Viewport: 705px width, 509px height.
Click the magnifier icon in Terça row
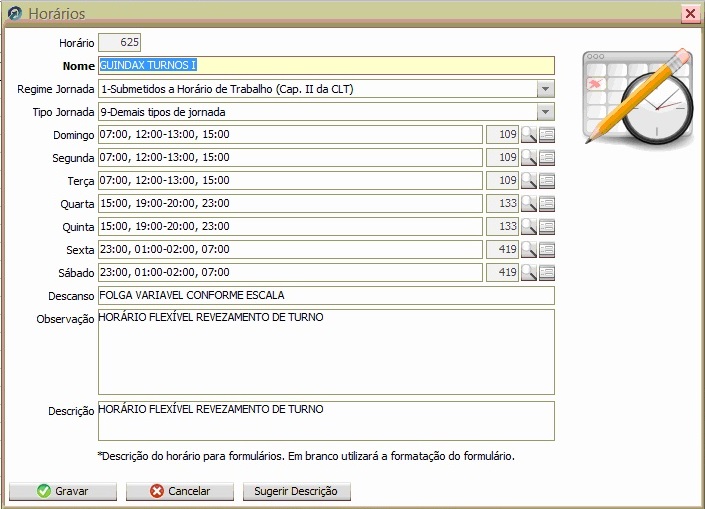(529, 180)
